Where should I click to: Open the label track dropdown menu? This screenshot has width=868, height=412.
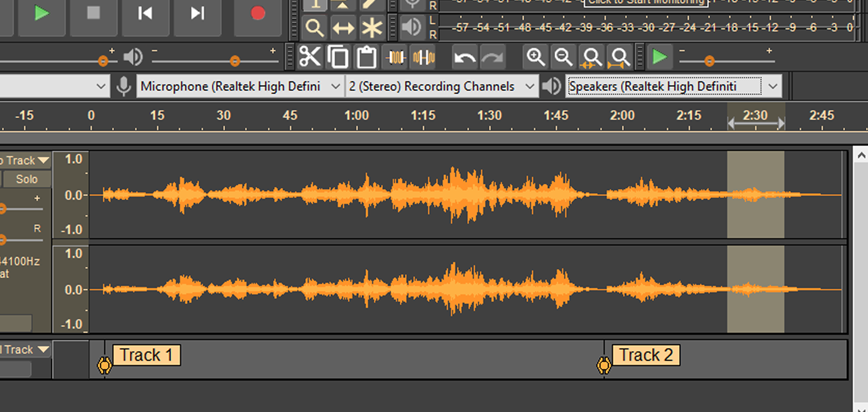pos(25,350)
